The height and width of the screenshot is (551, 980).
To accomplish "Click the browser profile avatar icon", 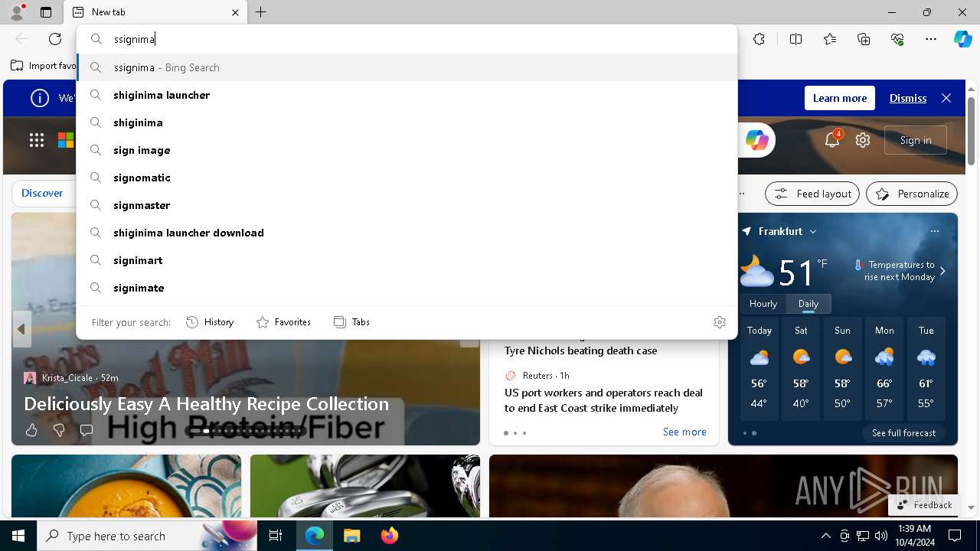I will coord(17,11).
